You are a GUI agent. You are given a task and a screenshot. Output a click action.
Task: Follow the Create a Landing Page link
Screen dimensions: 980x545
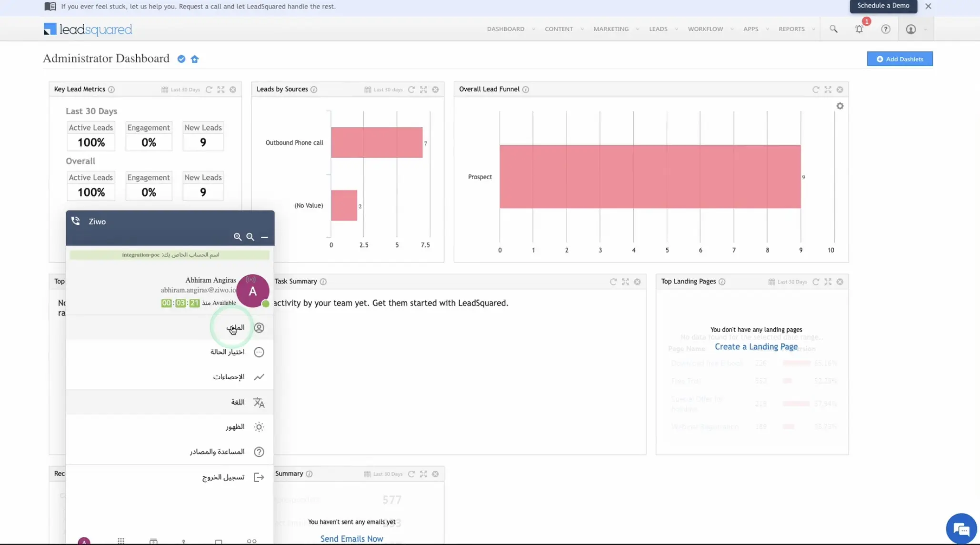pos(756,347)
